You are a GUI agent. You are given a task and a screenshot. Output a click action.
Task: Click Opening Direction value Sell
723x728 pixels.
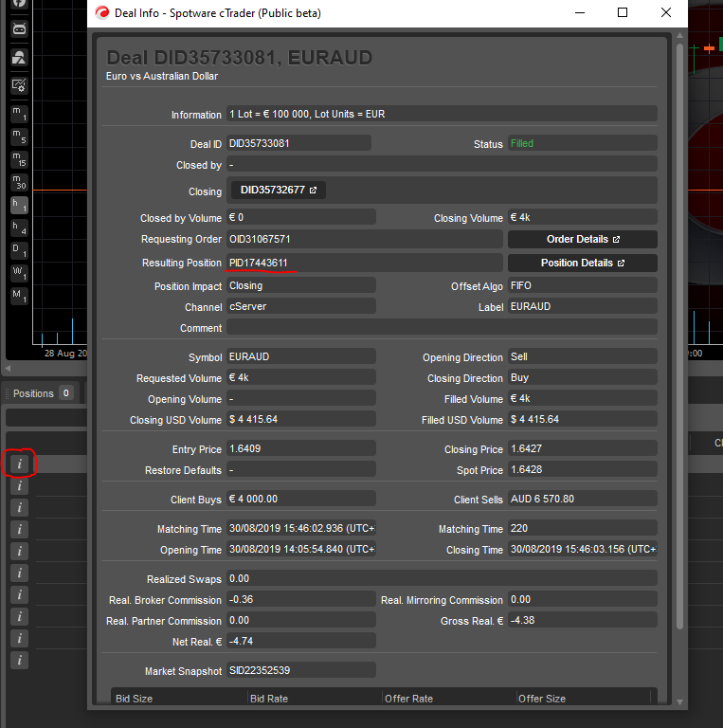(583, 356)
